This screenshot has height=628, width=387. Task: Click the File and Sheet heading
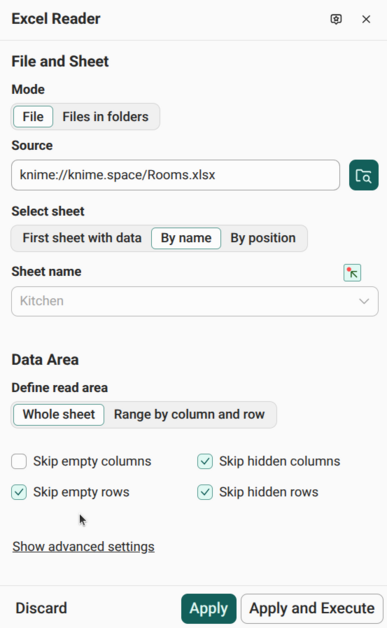(60, 61)
